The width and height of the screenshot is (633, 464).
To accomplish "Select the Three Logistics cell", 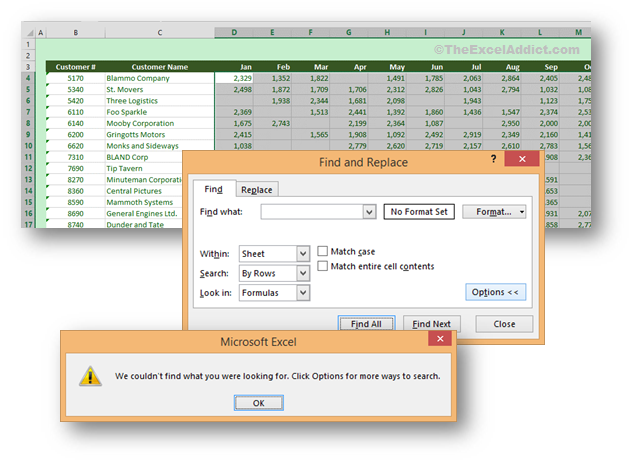I will pyautogui.click(x=160, y=101).
